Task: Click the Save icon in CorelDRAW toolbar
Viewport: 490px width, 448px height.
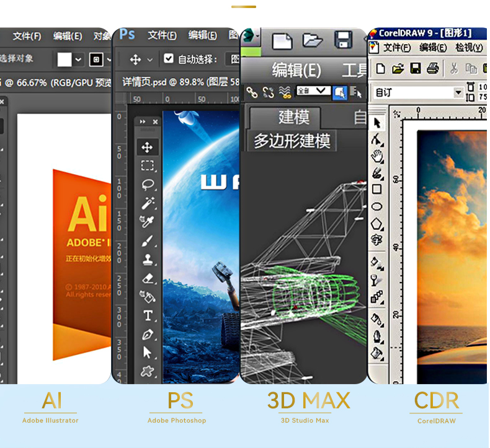Action: [416, 68]
